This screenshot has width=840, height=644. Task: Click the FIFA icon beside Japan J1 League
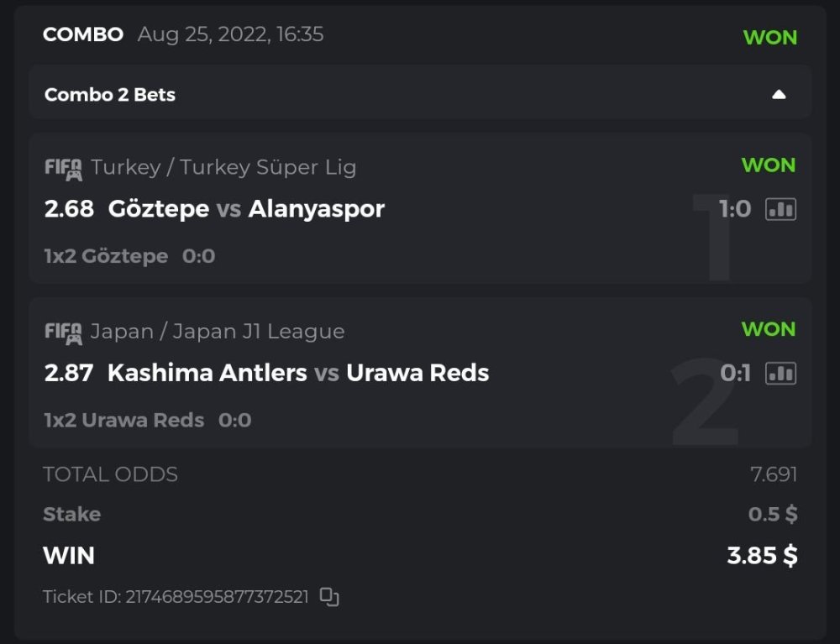tap(63, 332)
